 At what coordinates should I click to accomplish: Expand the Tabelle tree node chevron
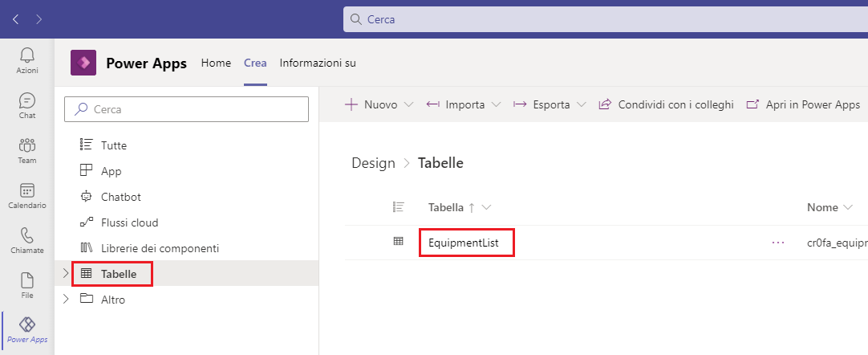tap(65, 273)
